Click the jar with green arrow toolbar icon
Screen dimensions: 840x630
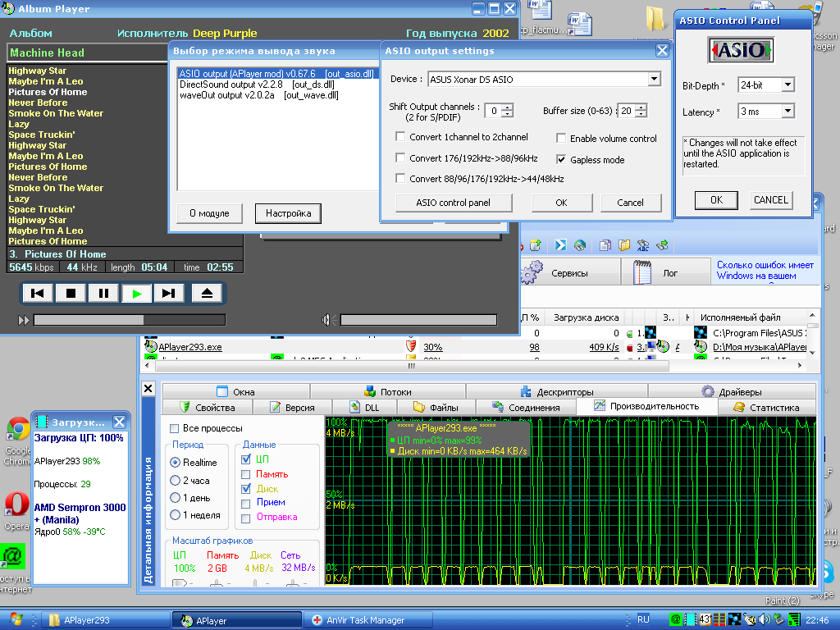535,245
